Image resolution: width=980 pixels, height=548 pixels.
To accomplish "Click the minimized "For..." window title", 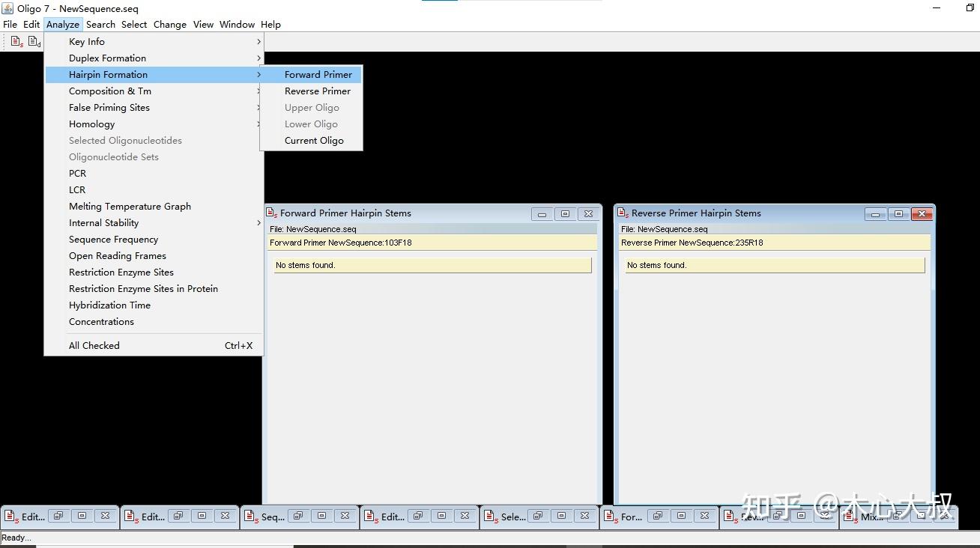I will (632, 517).
